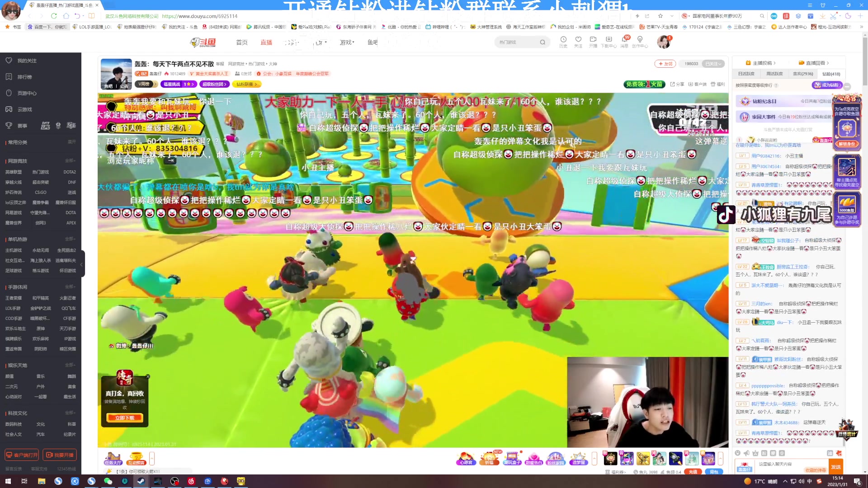This screenshot has height=488, width=868.
Task: Collapse the left sidebar handle
Action: tap(82, 264)
